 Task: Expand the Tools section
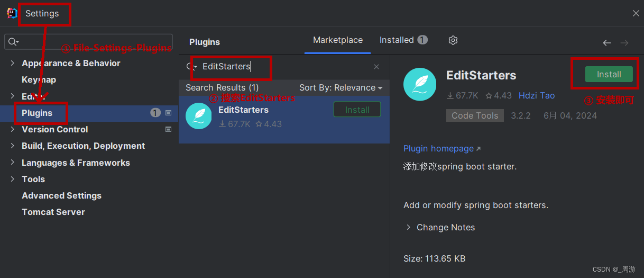(12, 179)
